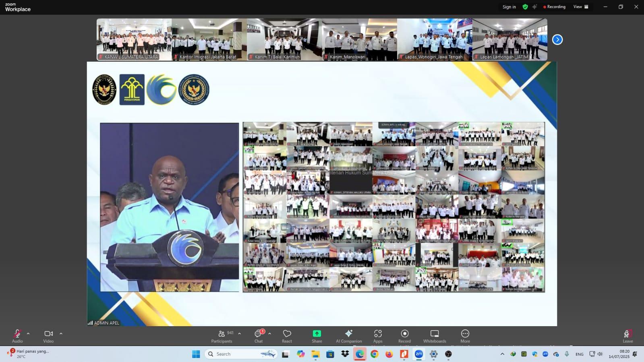Select the KANWIL SUMATERA UTARA video thumbnail
644x362 pixels.
[134, 39]
